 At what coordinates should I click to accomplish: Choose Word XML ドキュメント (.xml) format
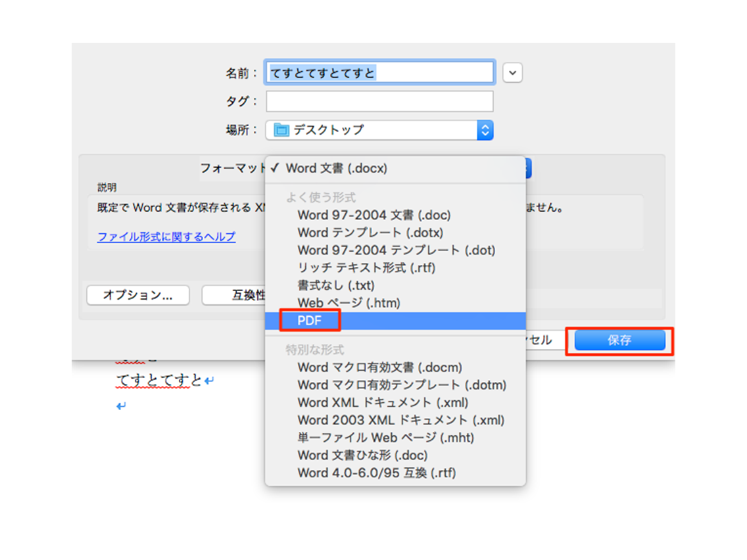(x=395, y=403)
